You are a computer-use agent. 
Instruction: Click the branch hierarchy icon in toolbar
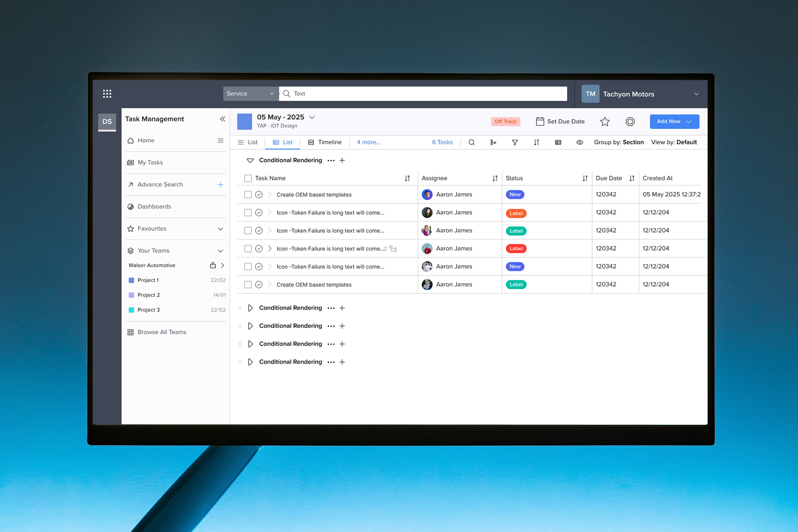(x=493, y=143)
